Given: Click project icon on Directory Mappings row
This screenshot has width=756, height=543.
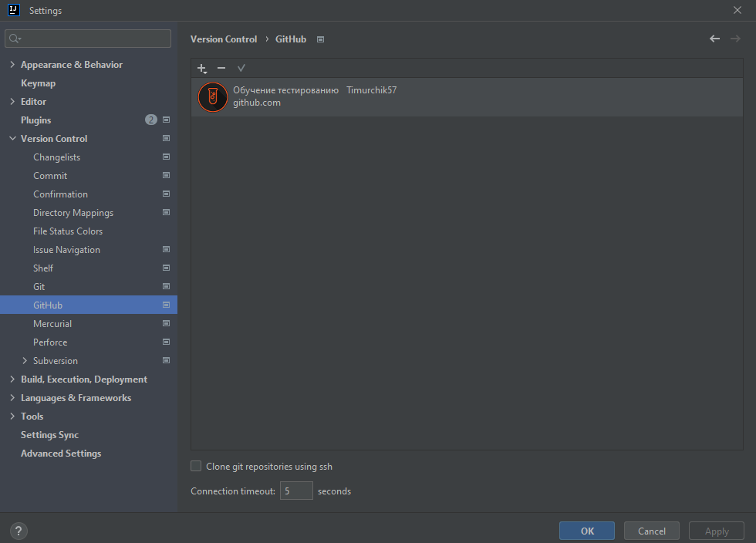Looking at the screenshot, I should click(x=167, y=212).
